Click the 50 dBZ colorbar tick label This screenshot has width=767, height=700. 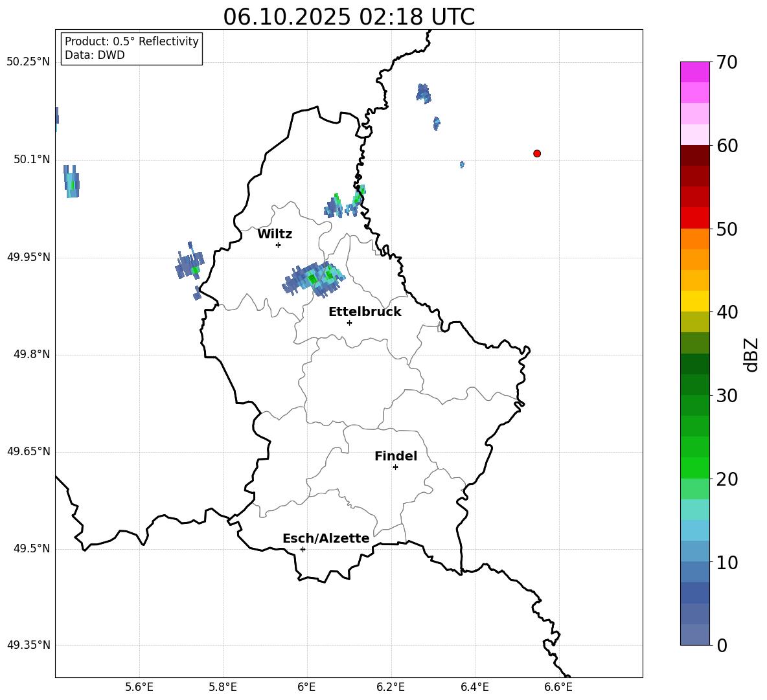point(727,229)
